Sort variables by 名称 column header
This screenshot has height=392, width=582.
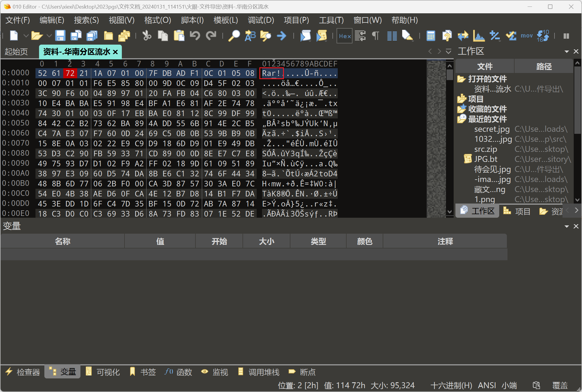click(x=63, y=241)
